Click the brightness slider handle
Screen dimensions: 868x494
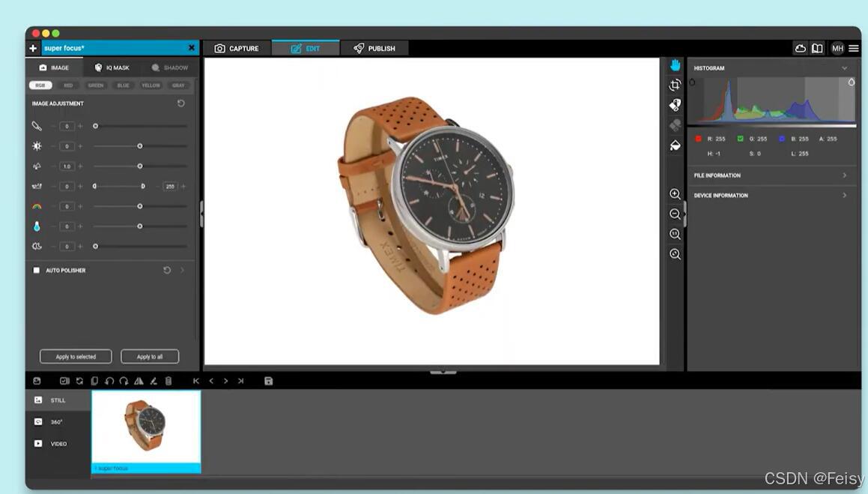(x=139, y=146)
